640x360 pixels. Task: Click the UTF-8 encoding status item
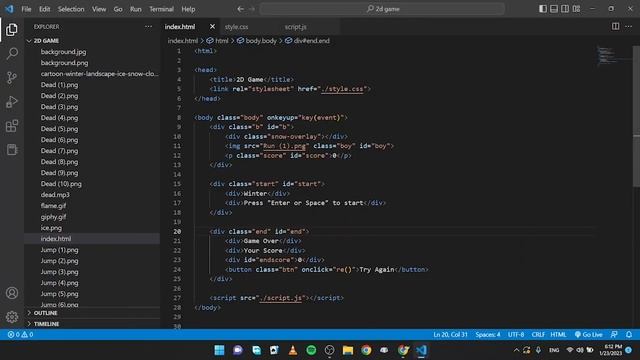(516, 334)
